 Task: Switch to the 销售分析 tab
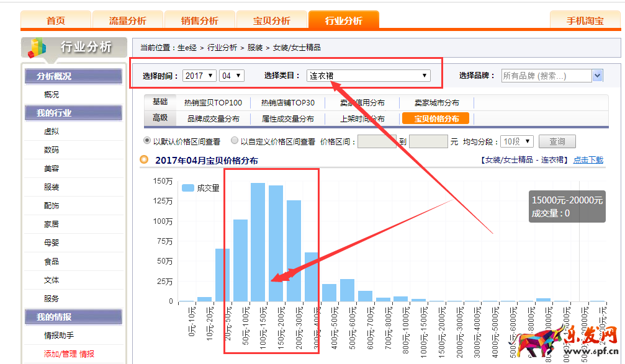pyautogui.click(x=200, y=20)
